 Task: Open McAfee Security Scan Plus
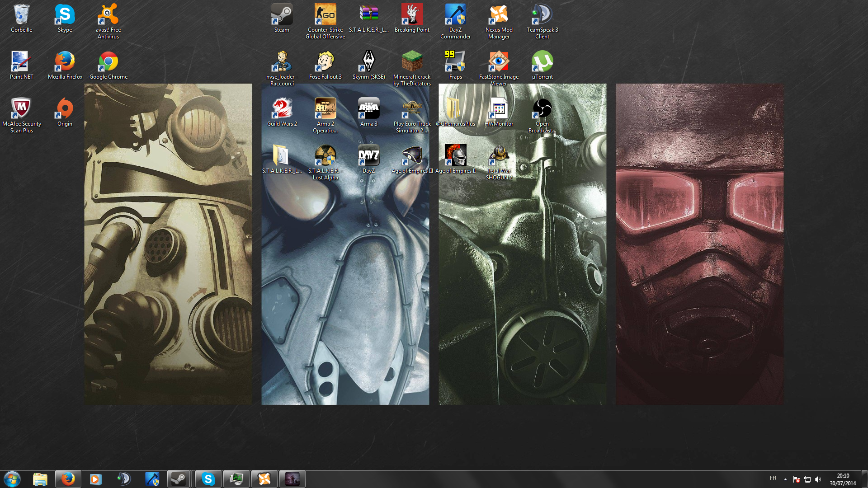click(x=21, y=115)
